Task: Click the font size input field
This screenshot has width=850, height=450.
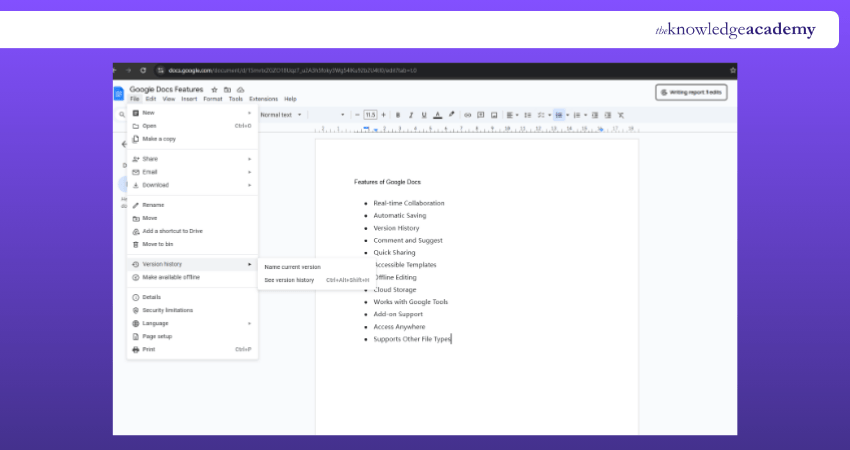Action: click(370, 115)
